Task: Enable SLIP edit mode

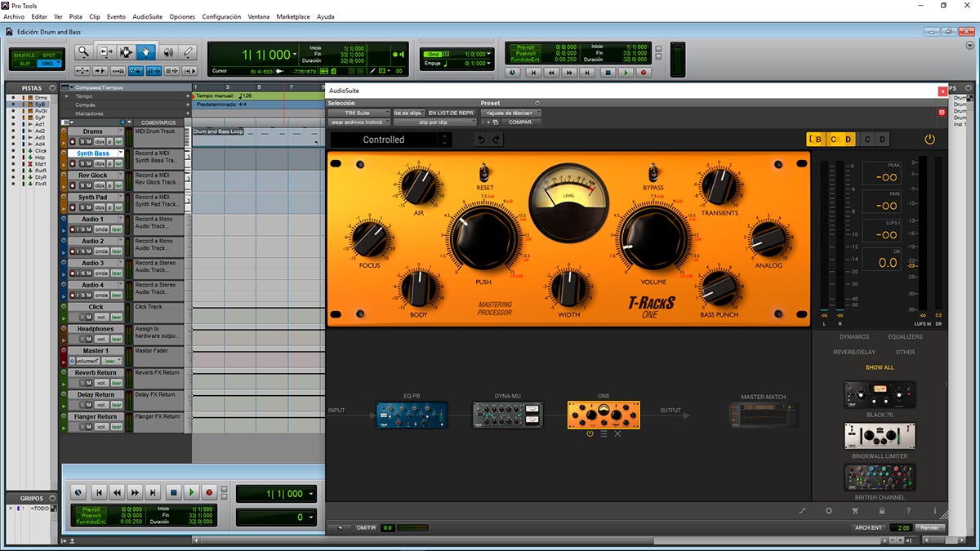Action: pos(25,63)
